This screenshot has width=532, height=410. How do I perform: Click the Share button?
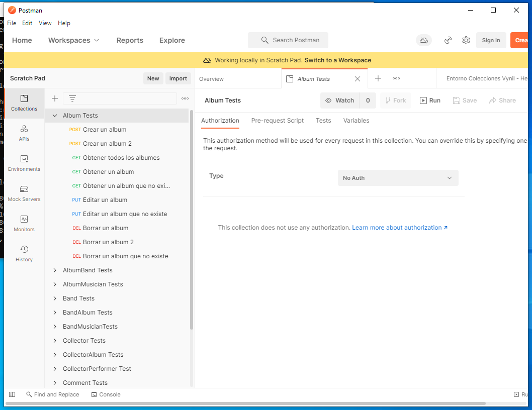point(502,100)
